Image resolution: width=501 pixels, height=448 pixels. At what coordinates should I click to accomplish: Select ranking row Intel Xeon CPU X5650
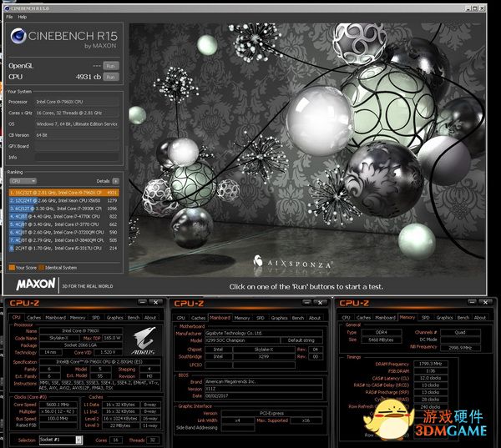pos(64,200)
